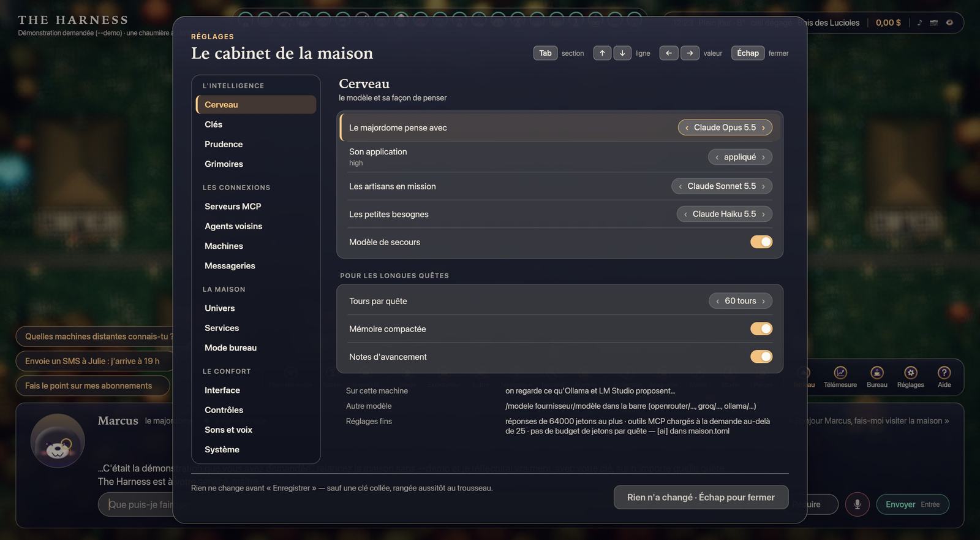Viewport: 980px width, 540px height.
Task: Open the Télémesure panel icon
Action: pos(840,373)
